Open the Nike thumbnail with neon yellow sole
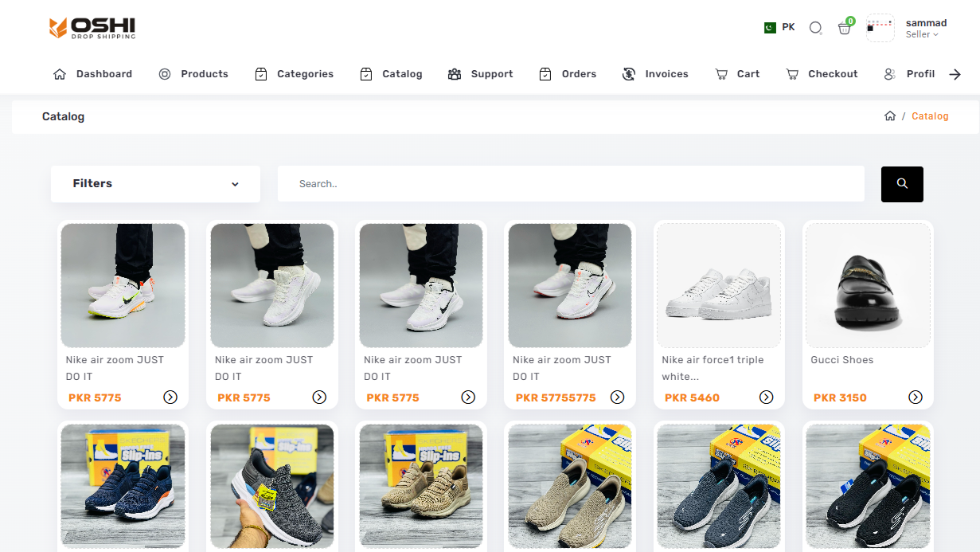This screenshot has height=552, width=980. (x=123, y=285)
